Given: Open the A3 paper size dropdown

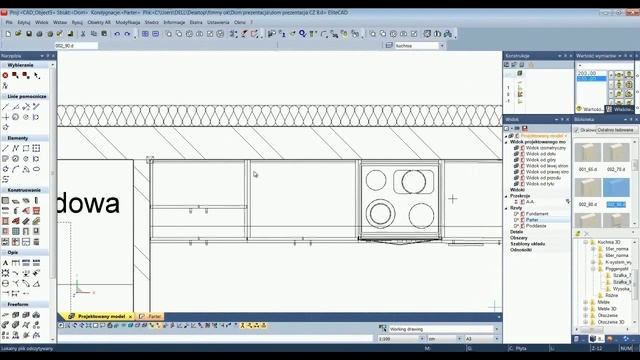Looking at the screenshot, I should [x=497, y=339].
